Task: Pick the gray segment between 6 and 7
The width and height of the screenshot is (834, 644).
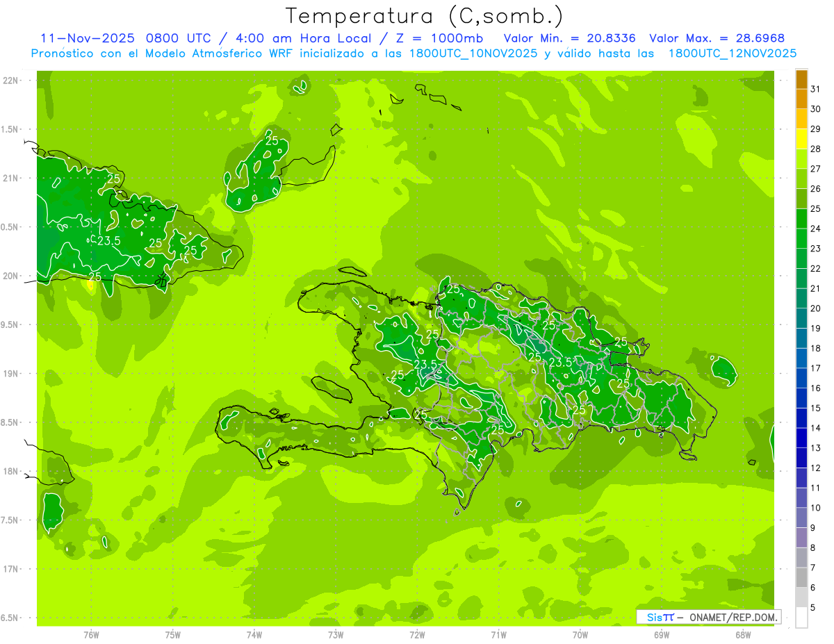Action: [801, 578]
